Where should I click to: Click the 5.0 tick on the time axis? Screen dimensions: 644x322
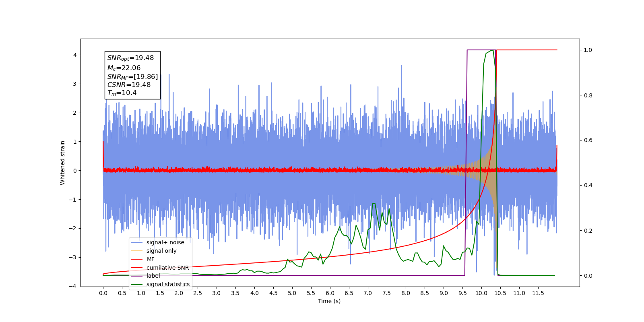coord(292,293)
